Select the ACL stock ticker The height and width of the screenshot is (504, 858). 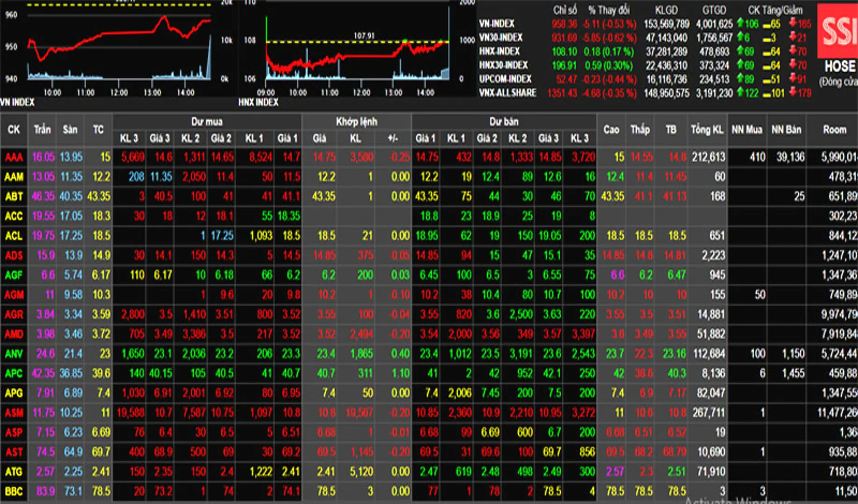tap(14, 236)
